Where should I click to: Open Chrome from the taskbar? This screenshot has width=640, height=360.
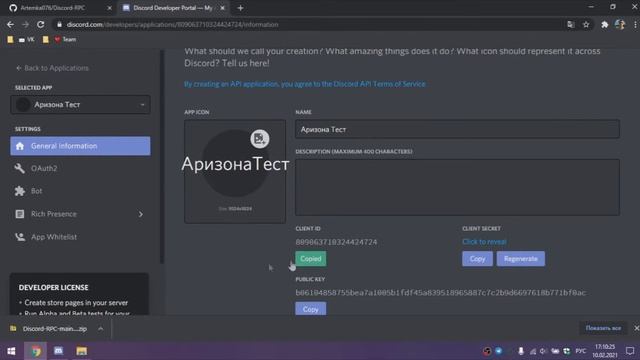[x=36, y=351]
